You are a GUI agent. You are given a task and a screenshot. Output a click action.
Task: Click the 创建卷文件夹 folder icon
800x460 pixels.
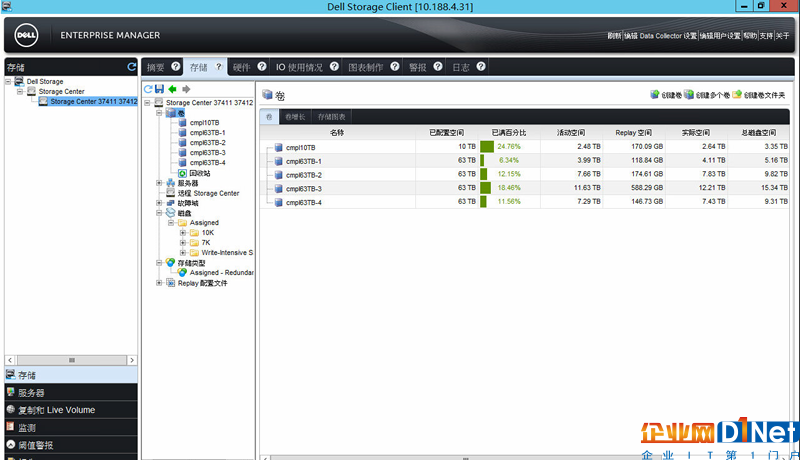coord(737,94)
